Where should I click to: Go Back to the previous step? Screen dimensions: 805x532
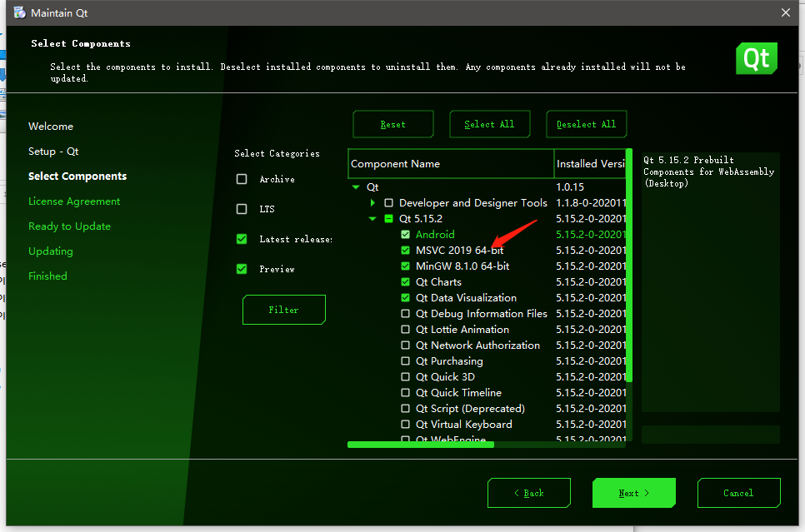529,493
